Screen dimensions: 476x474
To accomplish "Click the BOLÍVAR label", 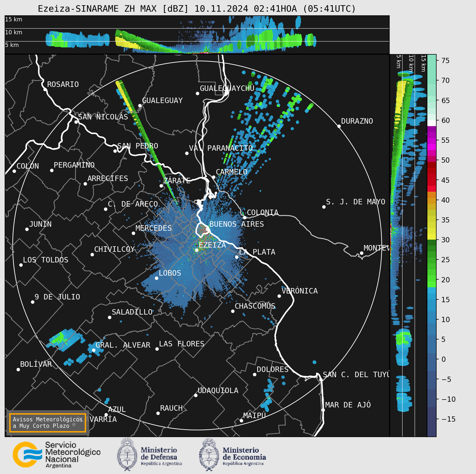I will [x=36, y=364].
